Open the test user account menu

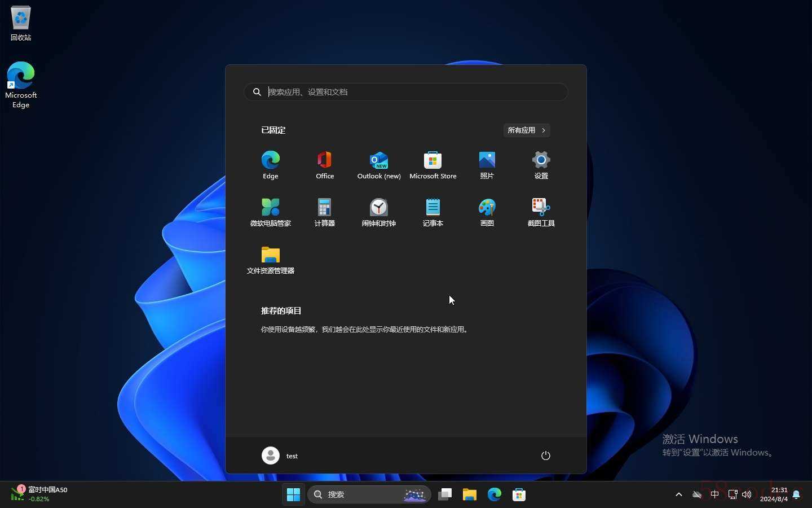[x=280, y=456]
